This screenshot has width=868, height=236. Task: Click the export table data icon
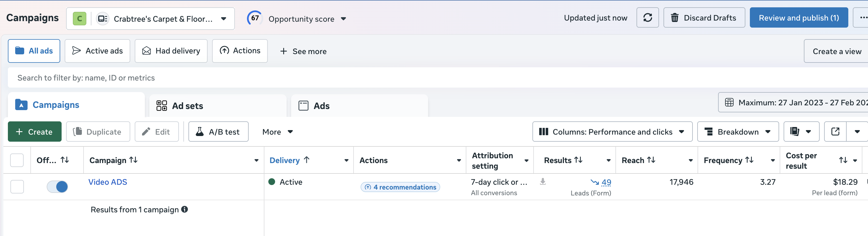coord(835,132)
